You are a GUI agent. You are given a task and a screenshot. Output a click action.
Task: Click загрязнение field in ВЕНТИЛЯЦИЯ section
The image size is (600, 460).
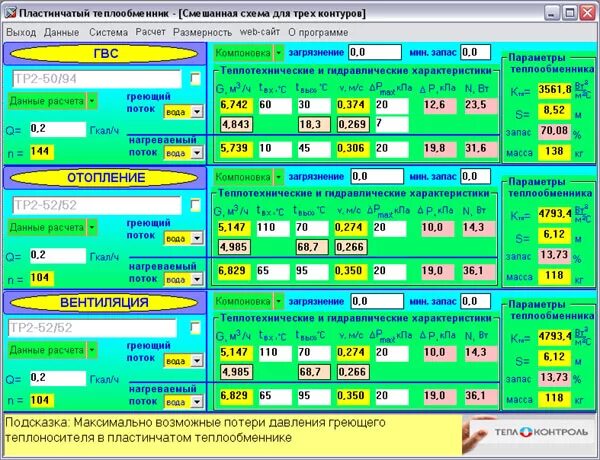(377, 301)
